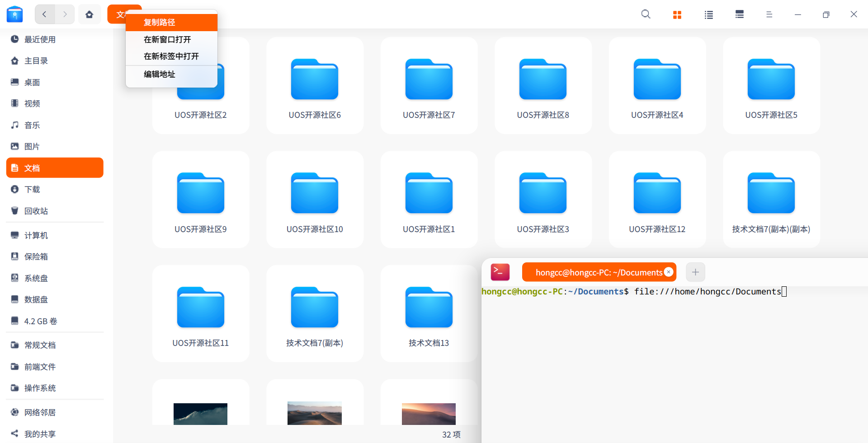
Task: Select folder UOS开源社区7
Action: (429, 86)
